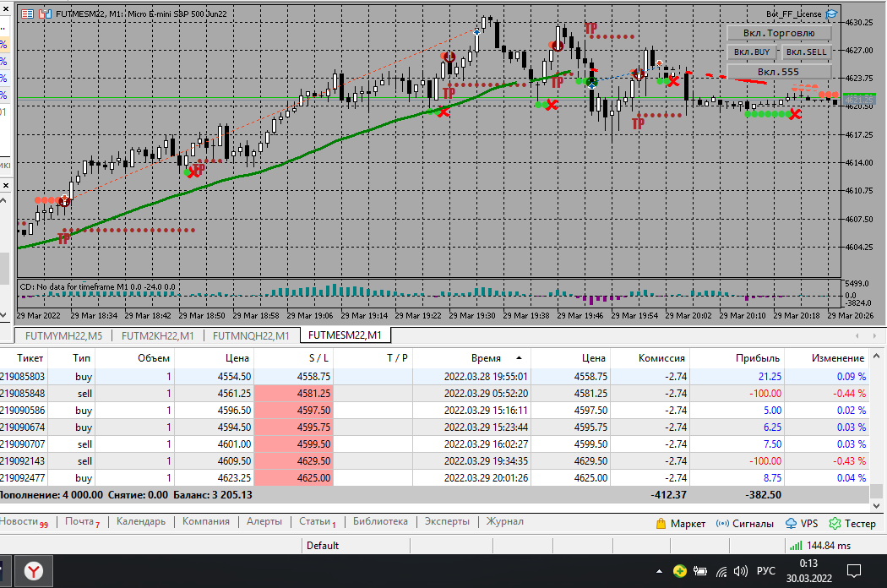
Task: Open the Библиотека tab
Action: (x=380, y=522)
